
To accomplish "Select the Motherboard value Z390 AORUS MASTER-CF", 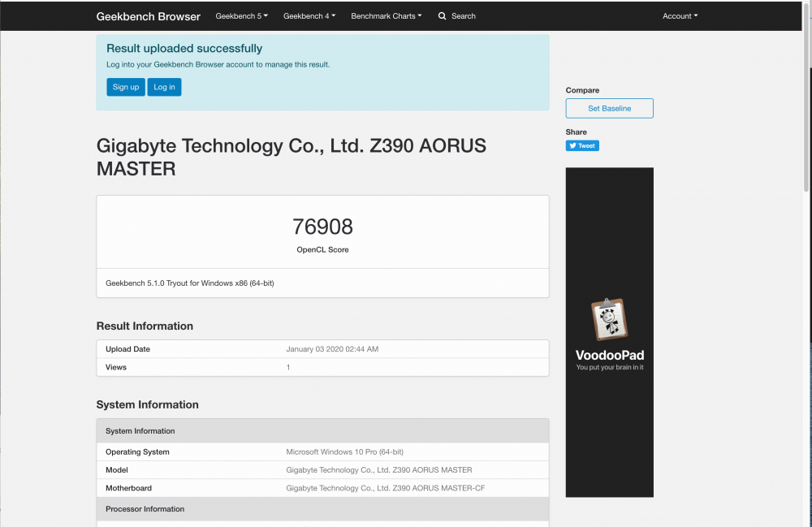I will 385,488.
